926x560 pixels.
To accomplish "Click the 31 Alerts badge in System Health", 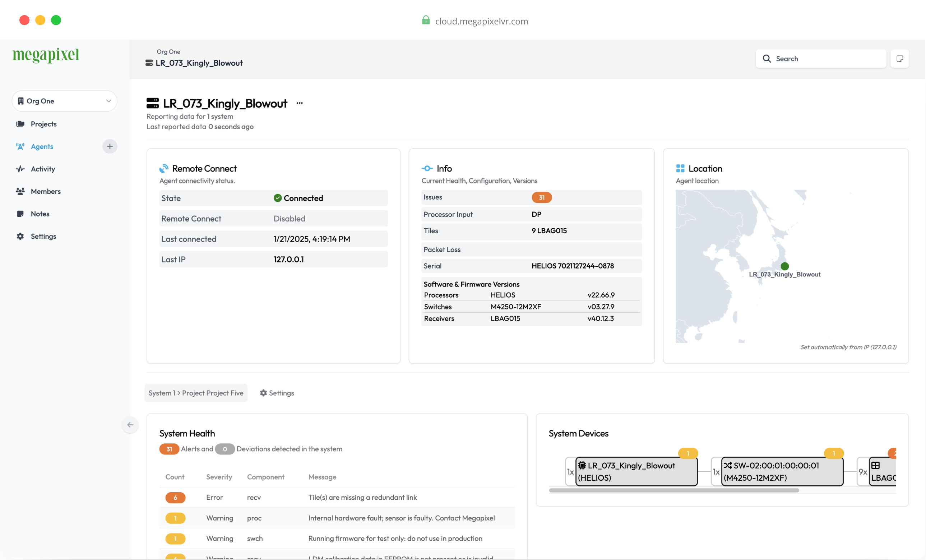I will coord(169,449).
